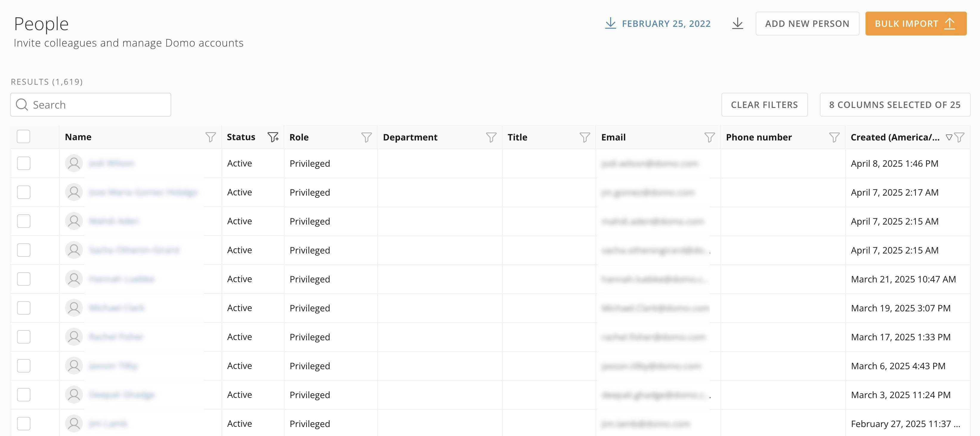Toggle sort arrow on Created column

coord(949,137)
